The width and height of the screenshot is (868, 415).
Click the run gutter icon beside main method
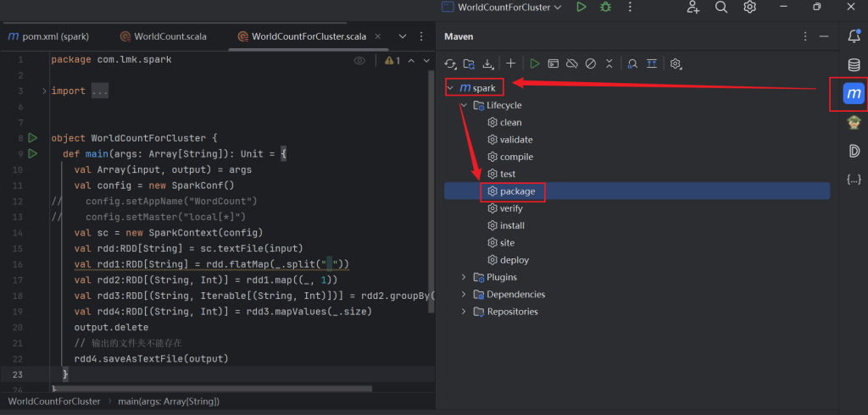(x=33, y=154)
